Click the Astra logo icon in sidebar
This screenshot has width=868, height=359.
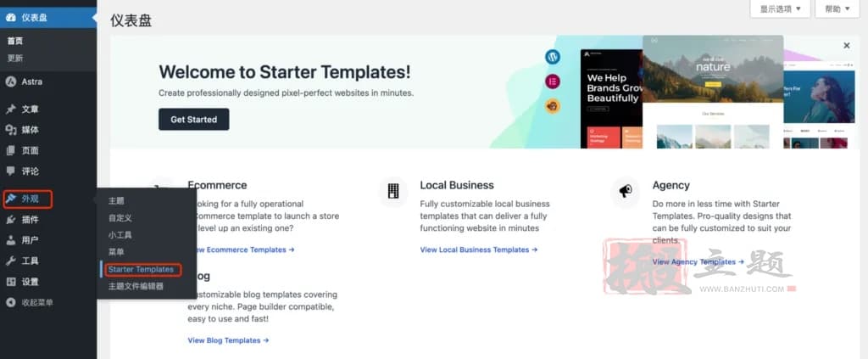tap(10, 81)
